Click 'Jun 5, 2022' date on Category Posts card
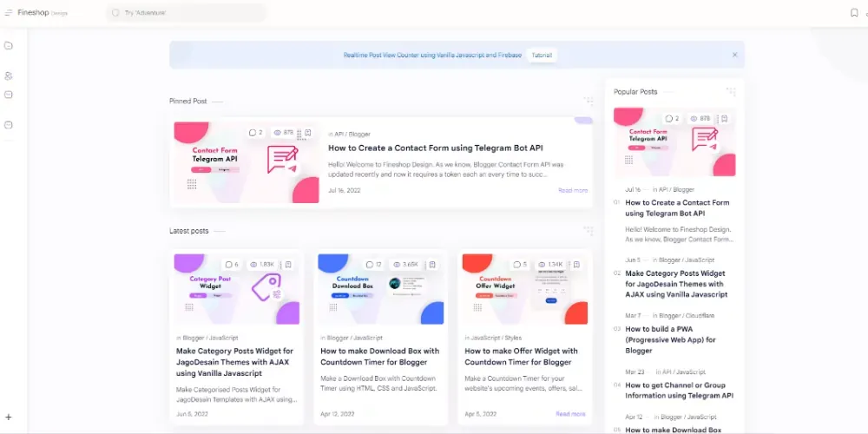The width and height of the screenshot is (868, 434). 191,414
